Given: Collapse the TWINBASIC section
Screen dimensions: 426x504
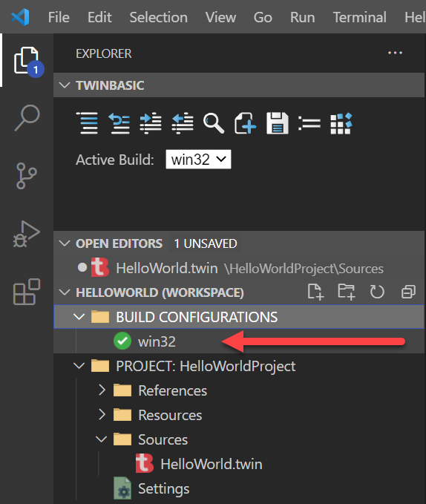Looking at the screenshot, I should tap(65, 85).
